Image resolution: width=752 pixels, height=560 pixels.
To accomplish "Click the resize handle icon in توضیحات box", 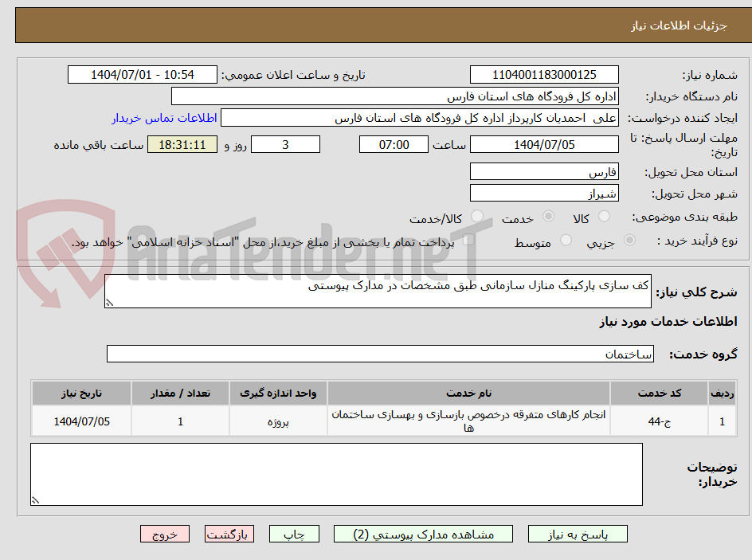I will click(35, 499).
